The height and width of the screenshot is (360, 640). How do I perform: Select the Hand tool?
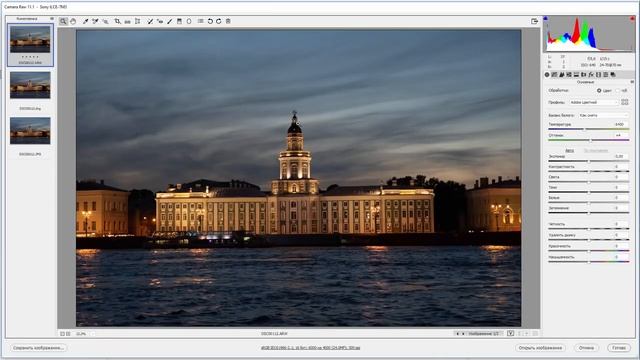(x=73, y=21)
